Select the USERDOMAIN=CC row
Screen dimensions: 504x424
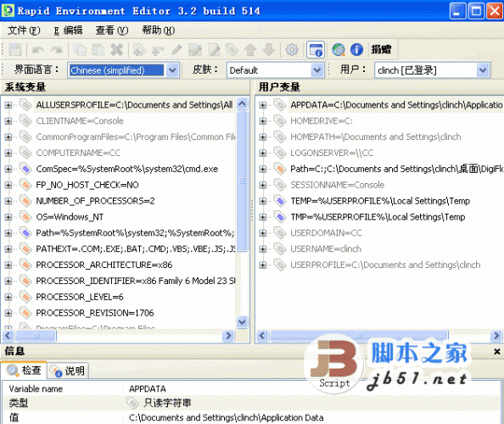tap(326, 233)
